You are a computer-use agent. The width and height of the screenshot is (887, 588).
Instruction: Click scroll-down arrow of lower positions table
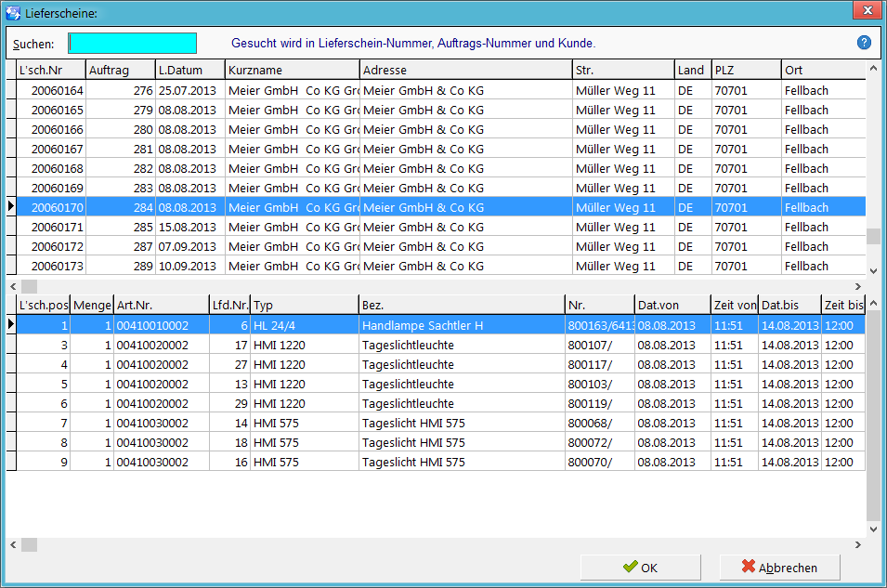[873, 529]
